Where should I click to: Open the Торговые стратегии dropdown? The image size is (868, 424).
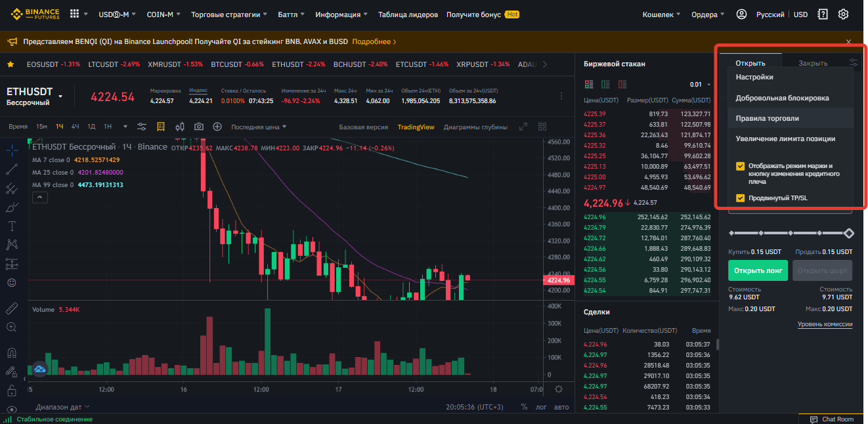pos(230,14)
